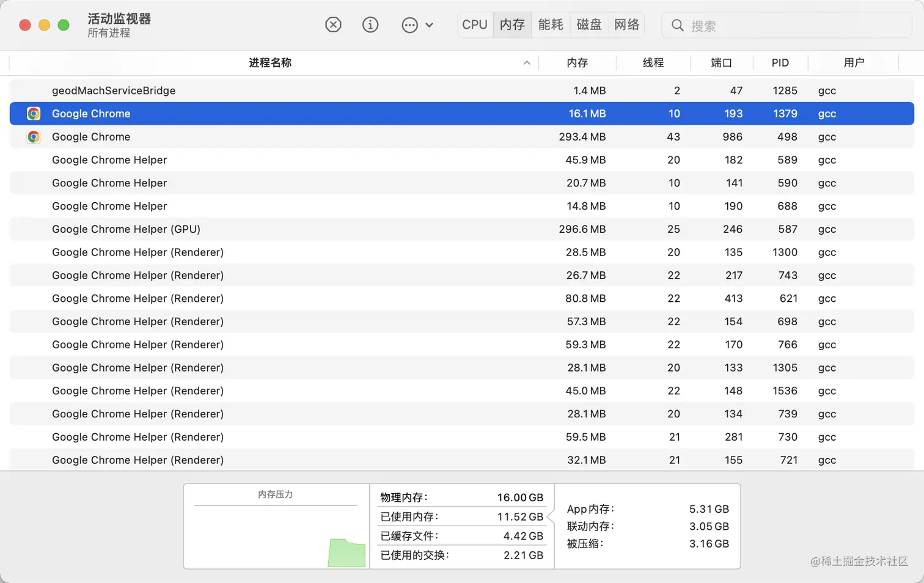The height and width of the screenshot is (583, 924).
Task: Select the renderer process with PID 743
Action: [x=244, y=275]
